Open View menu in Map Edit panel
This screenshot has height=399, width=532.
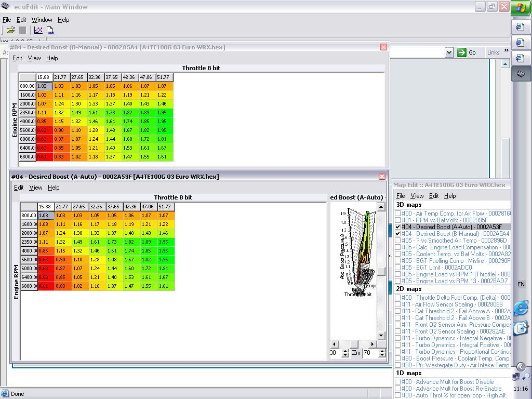(x=417, y=196)
